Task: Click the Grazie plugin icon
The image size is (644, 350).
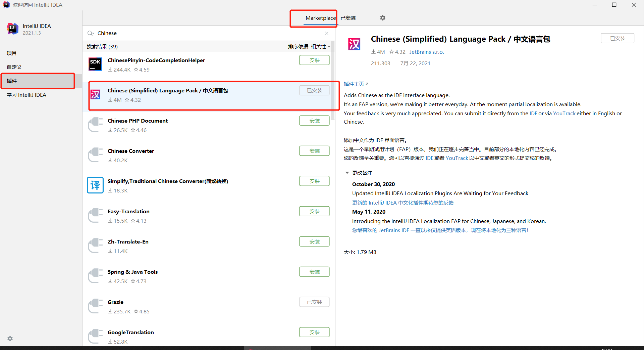Action: point(95,306)
